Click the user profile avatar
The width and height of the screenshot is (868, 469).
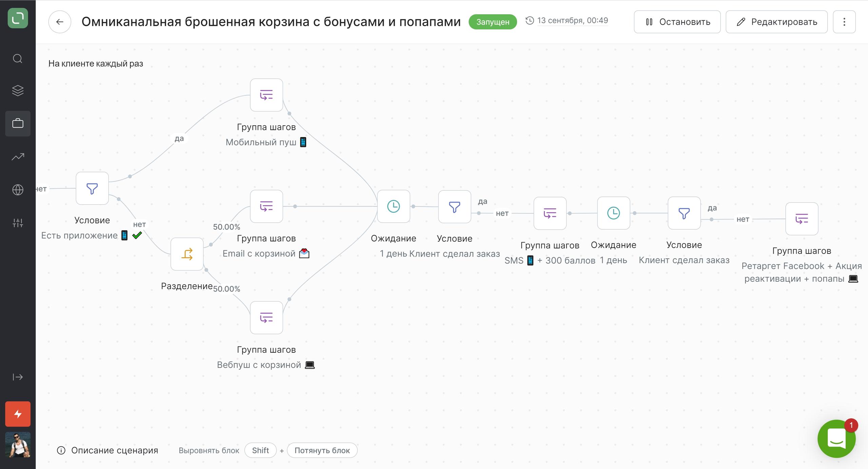(18, 445)
